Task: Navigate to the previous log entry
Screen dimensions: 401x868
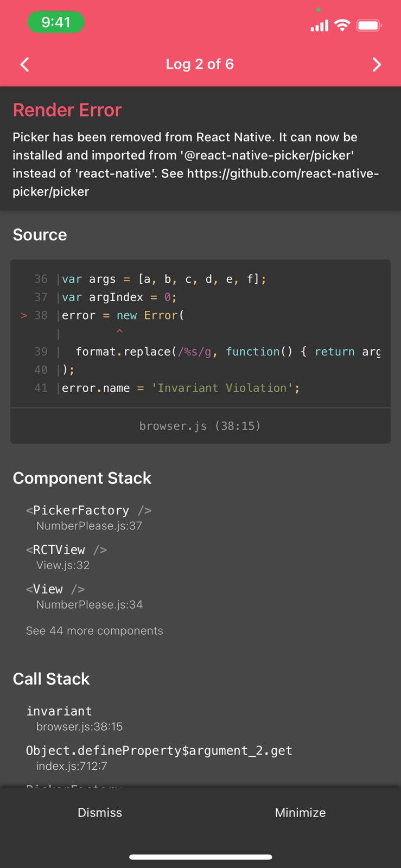Action: tap(24, 64)
